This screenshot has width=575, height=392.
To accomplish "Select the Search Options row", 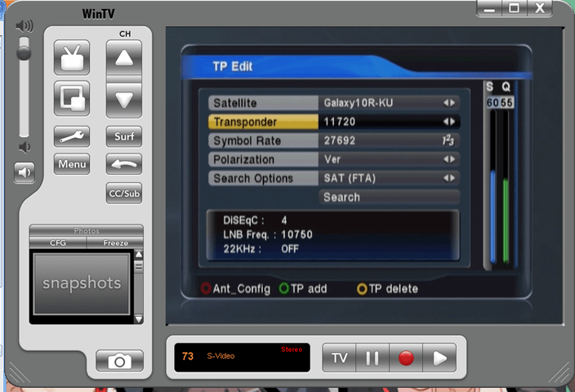I will [334, 178].
